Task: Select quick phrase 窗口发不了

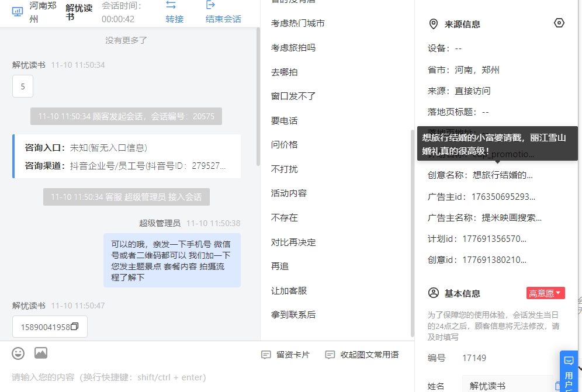Action: [293, 96]
